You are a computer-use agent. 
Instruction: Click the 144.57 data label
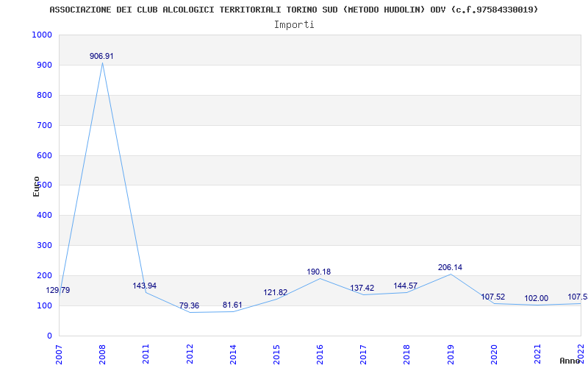[406, 286]
